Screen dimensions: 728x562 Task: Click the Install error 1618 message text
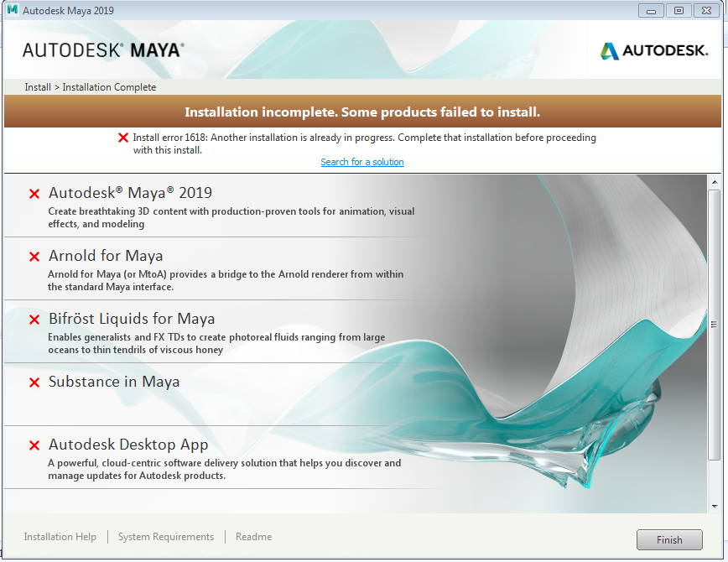(x=365, y=143)
